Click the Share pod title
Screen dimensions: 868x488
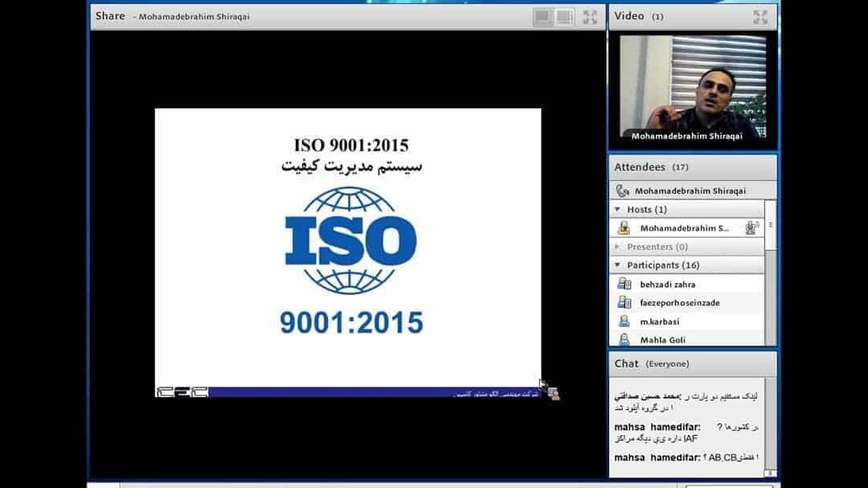110,16
